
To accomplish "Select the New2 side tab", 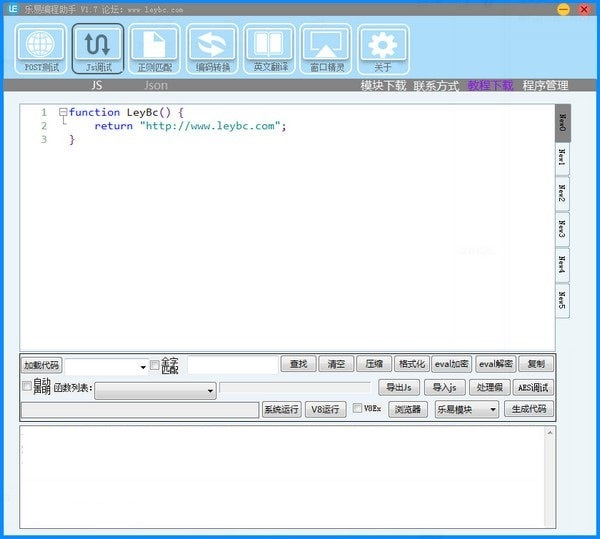I will click(562, 194).
